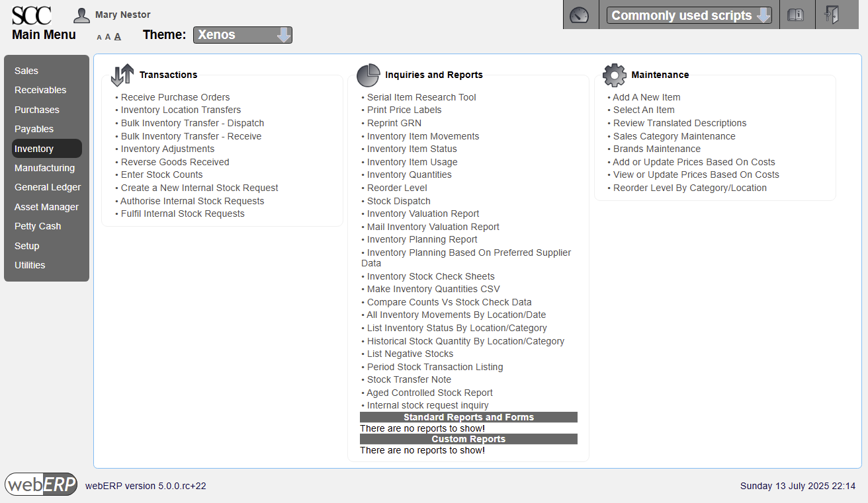Click Add A New Item link
The width and height of the screenshot is (868, 503).
(x=646, y=97)
